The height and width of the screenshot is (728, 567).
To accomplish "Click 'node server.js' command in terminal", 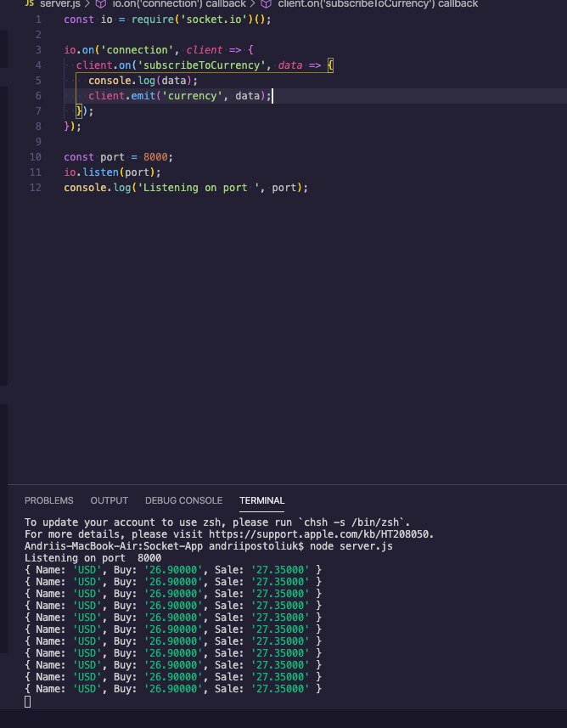I will [351, 546].
